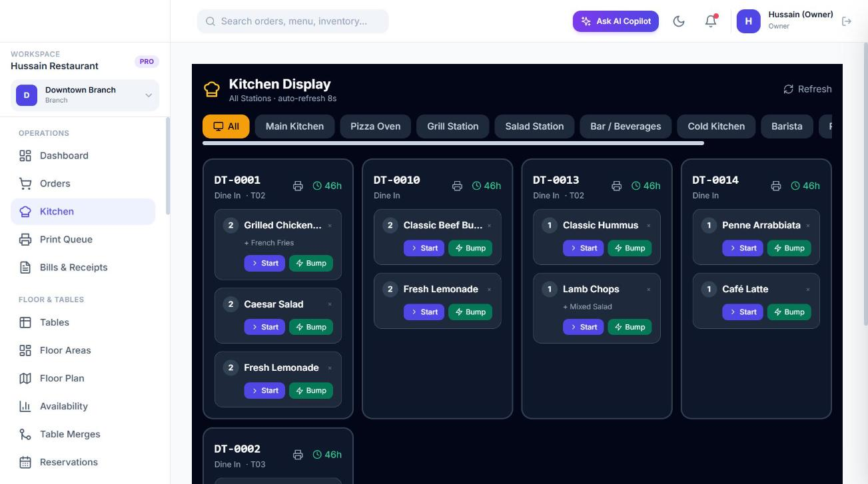Print order DT-0001 ticket
Image resolution: width=868 pixels, height=484 pixels.
click(x=298, y=186)
